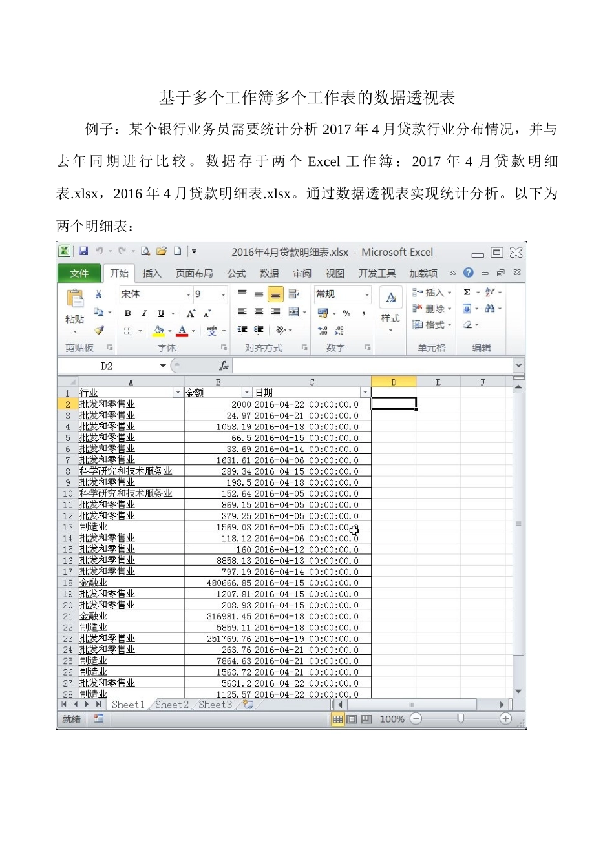Open the 字体 group dialog launcher
Screen dimensions: 614x868
(224, 347)
